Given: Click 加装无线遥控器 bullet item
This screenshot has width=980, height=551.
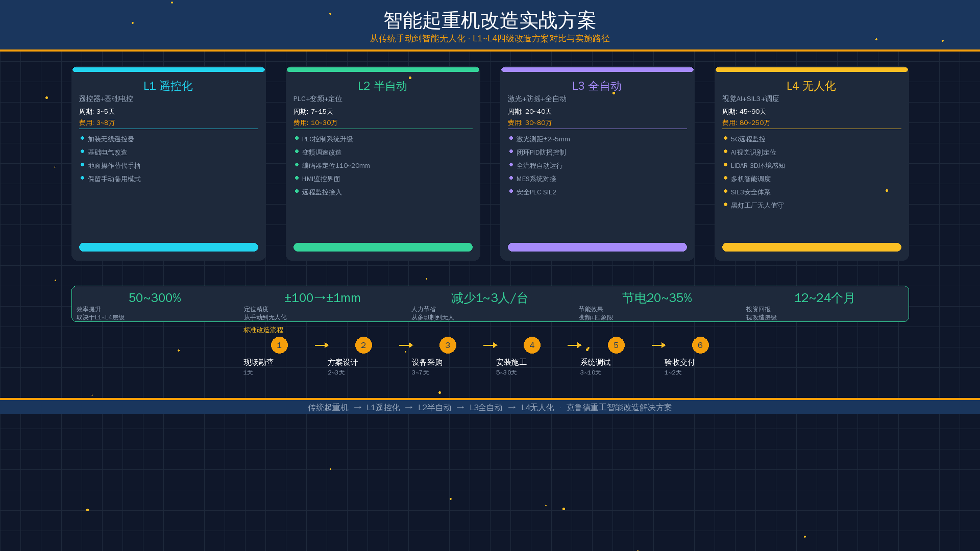Looking at the screenshot, I should 111,139.
